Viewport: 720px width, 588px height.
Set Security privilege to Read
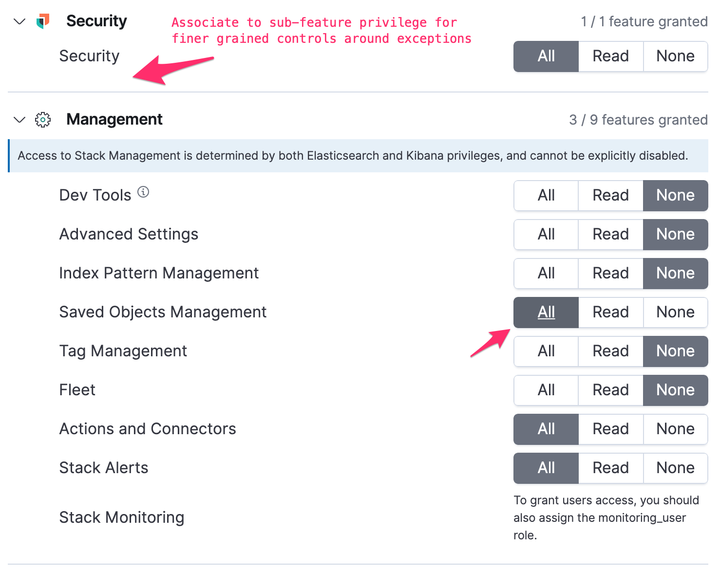(x=610, y=56)
